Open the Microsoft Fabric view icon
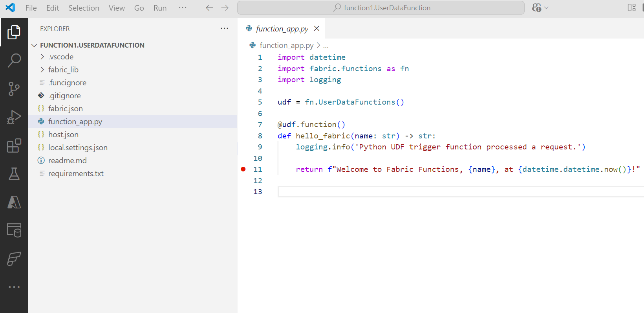Image resolution: width=644 pixels, height=313 pixels. coord(14,259)
